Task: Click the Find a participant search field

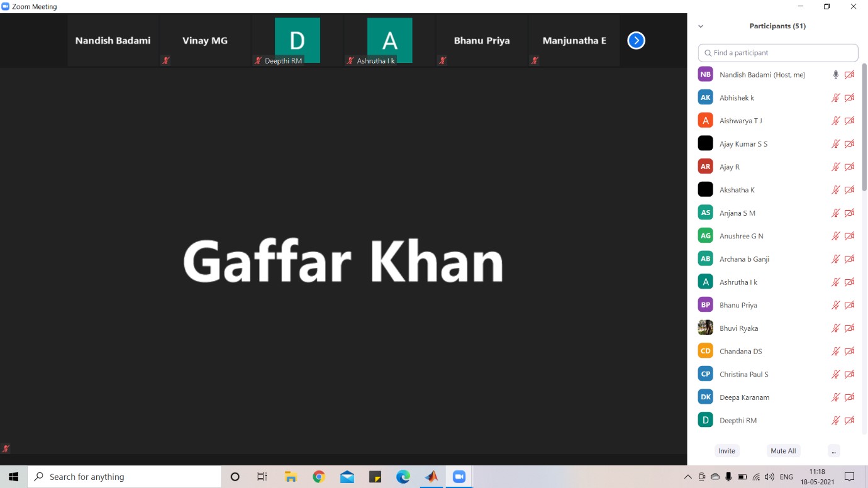Action: coord(778,53)
